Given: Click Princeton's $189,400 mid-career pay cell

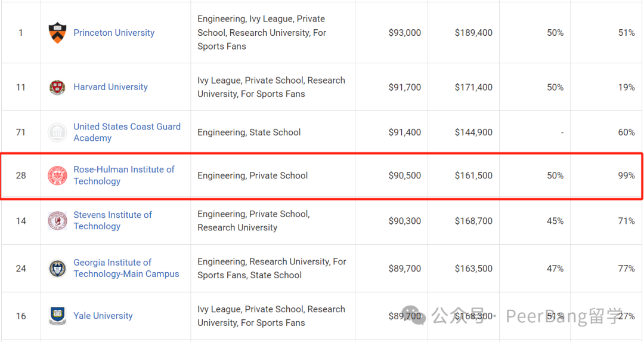Looking at the screenshot, I should (473, 32).
